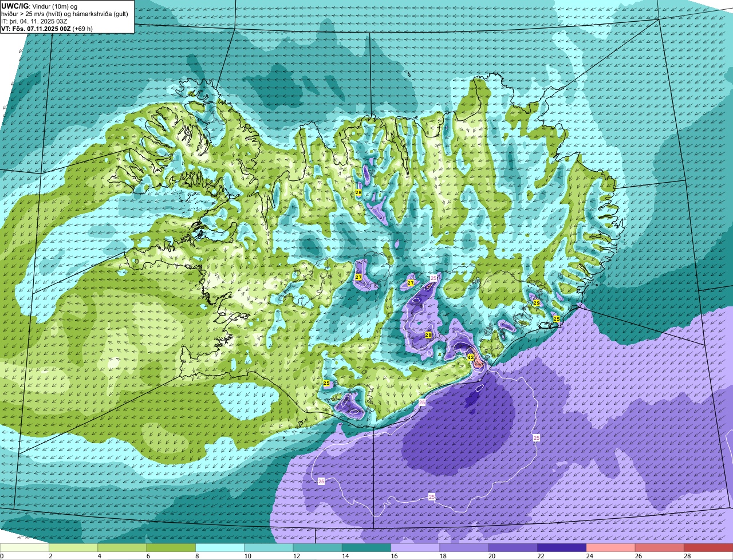Click the valid time 'VT: Fös. 07.11.2025 00Z (+69 h)'
The image size is (733, 560).
47,29
